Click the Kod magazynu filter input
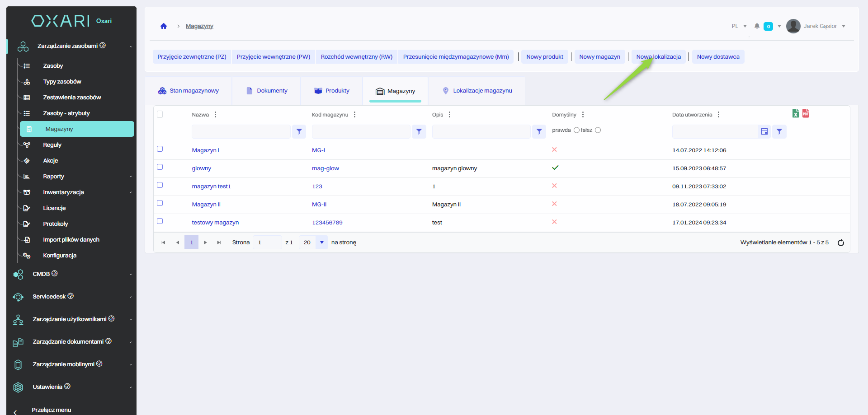 (361, 131)
